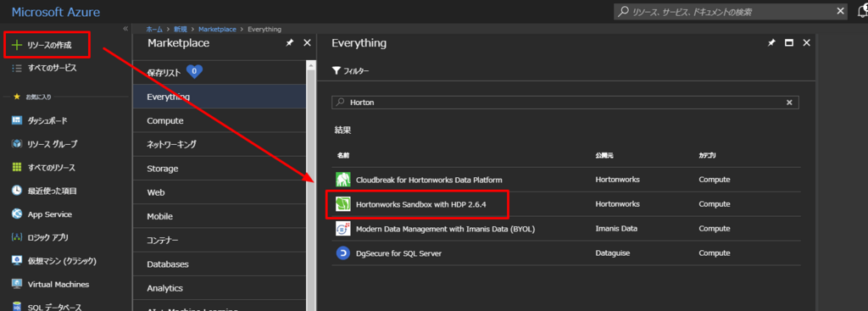Click the Virtual Machines monitor icon
The width and height of the screenshot is (868, 311).
click(x=17, y=285)
